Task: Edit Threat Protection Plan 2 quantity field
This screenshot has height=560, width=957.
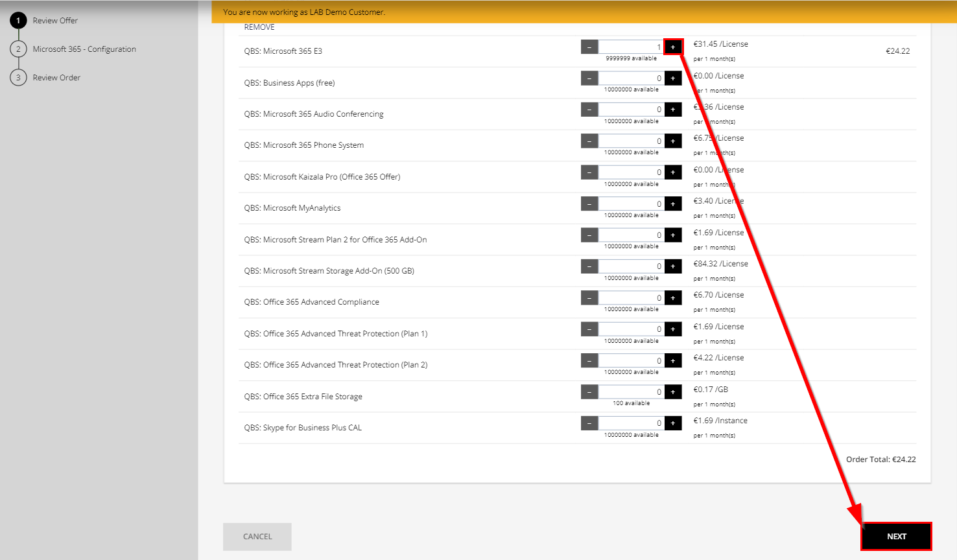Action: pyautogui.click(x=632, y=360)
